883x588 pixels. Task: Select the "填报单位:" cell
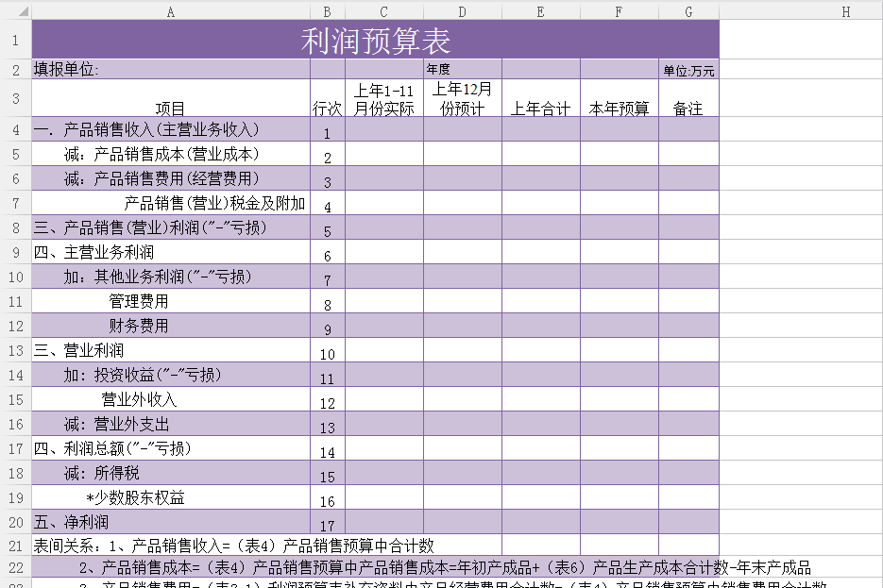170,69
